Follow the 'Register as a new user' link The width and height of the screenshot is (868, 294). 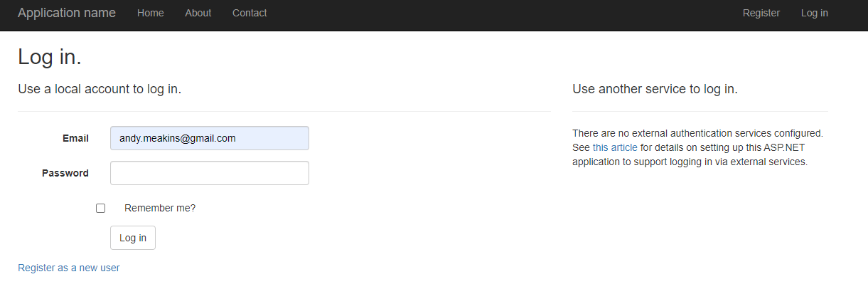pos(69,268)
